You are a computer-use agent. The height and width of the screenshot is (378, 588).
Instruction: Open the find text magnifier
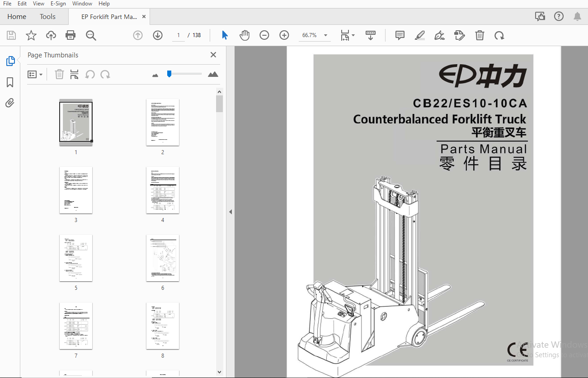point(91,35)
